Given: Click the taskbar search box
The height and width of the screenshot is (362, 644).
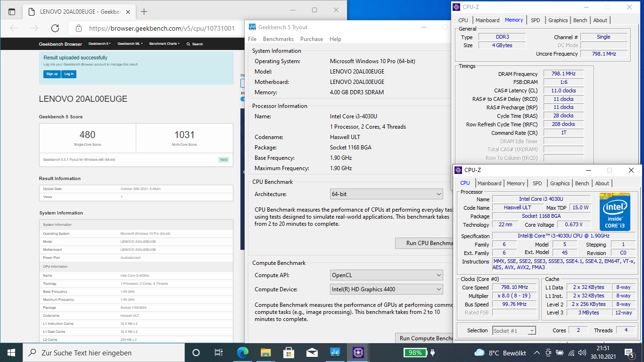Looking at the screenshot, I should coord(104,353).
